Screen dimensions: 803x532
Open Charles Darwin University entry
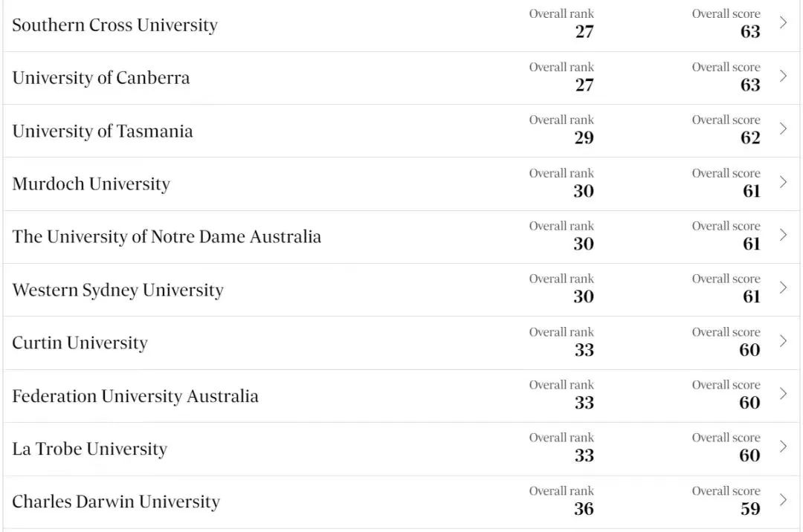coord(116,502)
